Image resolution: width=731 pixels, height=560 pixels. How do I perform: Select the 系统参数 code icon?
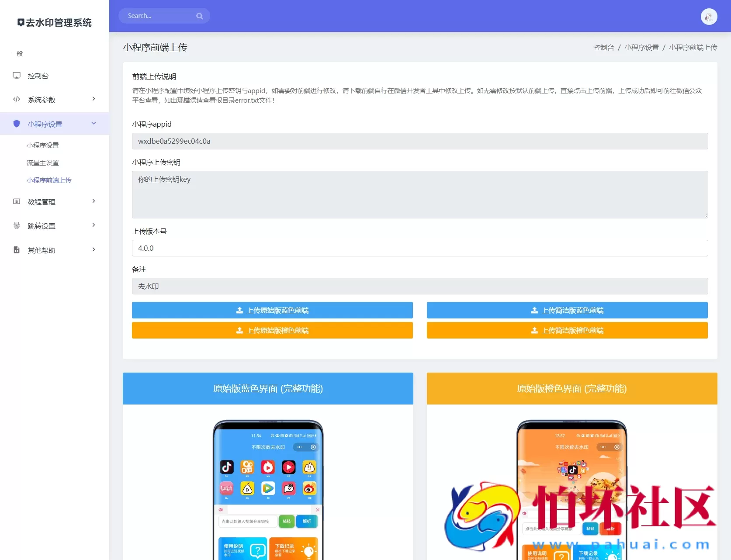[x=16, y=99]
